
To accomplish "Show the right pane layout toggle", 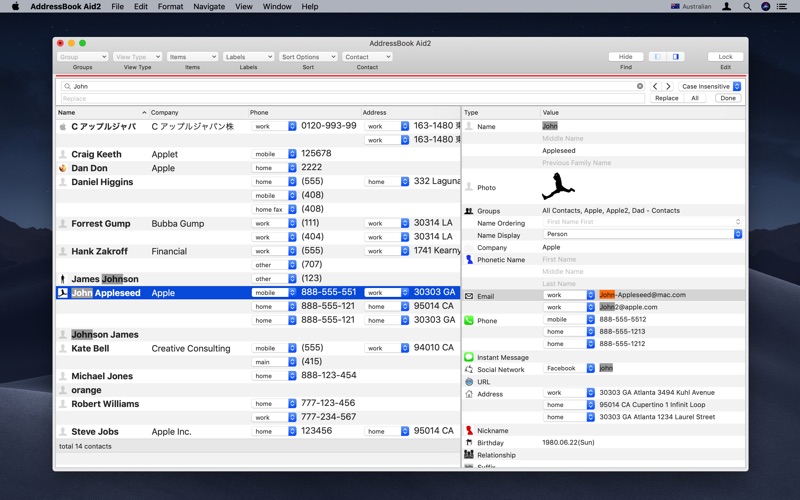I will [x=676, y=57].
